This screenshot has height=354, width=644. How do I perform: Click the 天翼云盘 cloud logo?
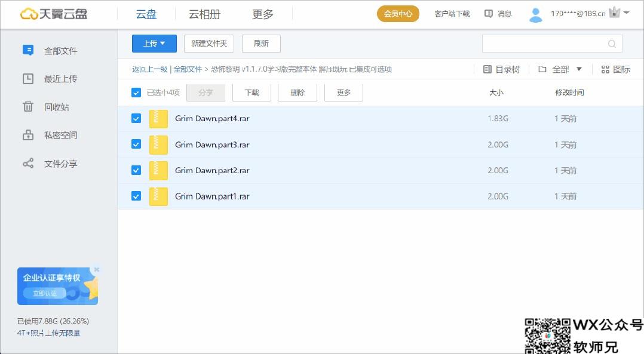click(54, 14)
